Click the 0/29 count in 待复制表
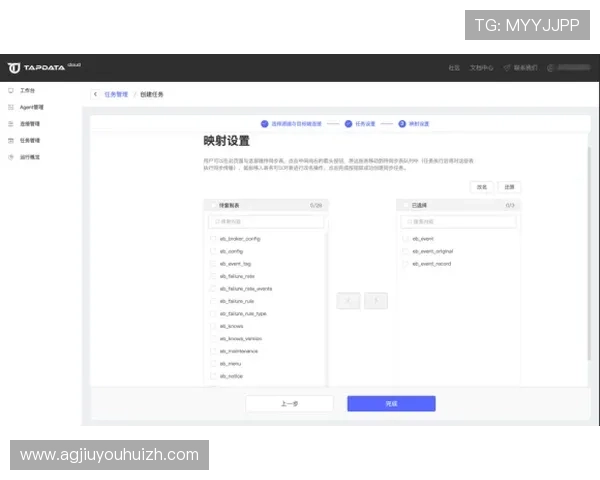 [316, 206]
